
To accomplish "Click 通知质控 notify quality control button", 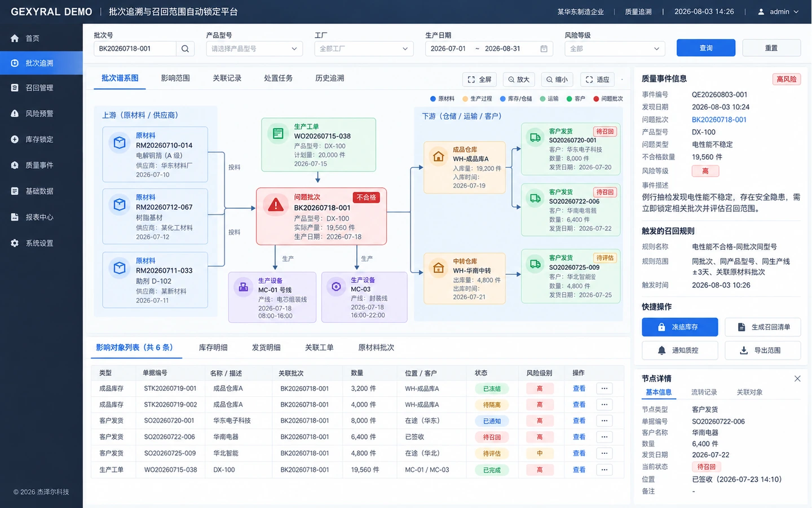I will coord(680,351).
